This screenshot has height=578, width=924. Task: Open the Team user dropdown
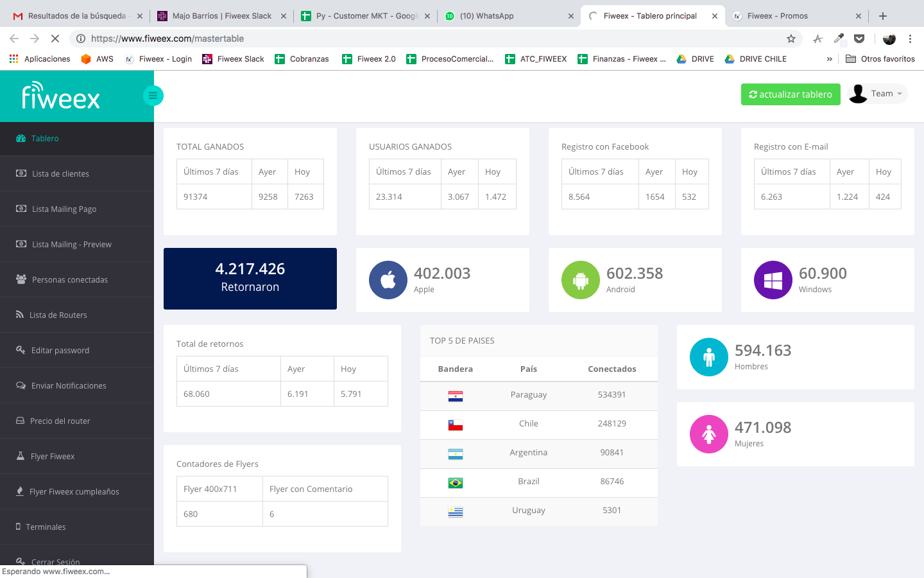click(x=878, y=94)
